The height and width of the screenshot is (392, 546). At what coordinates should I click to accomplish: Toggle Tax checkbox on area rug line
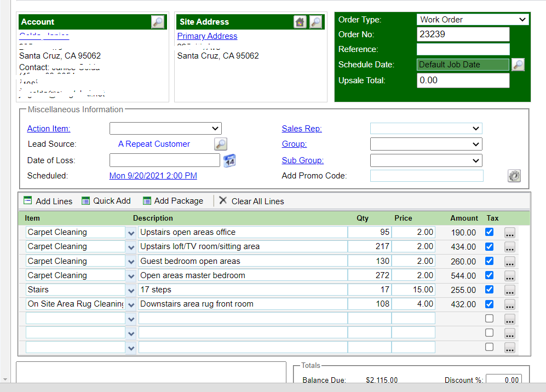pyautogui.click(x=489, y=304)
